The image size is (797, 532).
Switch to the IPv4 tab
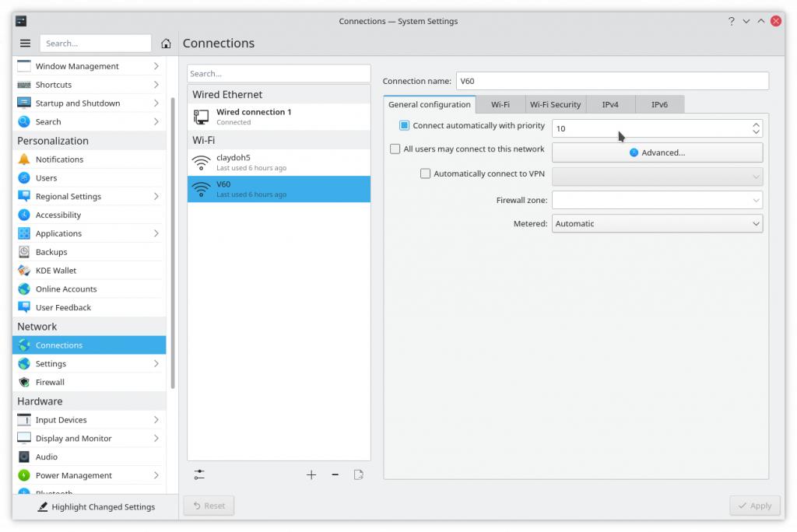point(610,105)
